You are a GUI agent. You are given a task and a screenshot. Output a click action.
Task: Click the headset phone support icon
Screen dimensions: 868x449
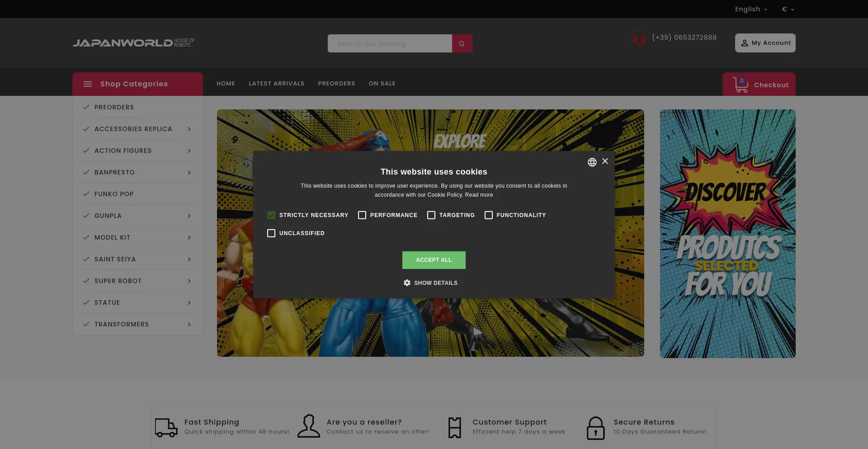tap(639, 38)
